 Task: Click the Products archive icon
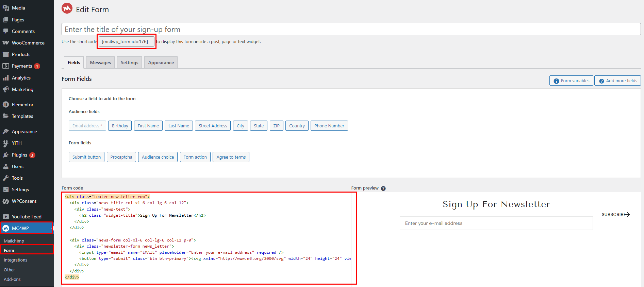click(6, 54)
